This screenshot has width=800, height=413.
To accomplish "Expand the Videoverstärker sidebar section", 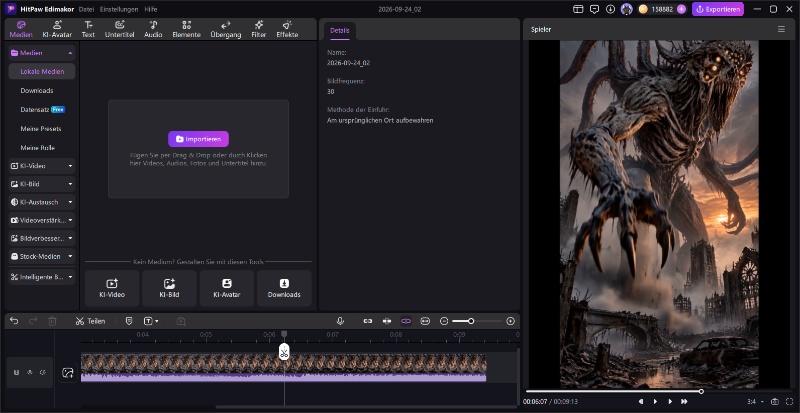I will pyautogui.click(x=41, y=220).
